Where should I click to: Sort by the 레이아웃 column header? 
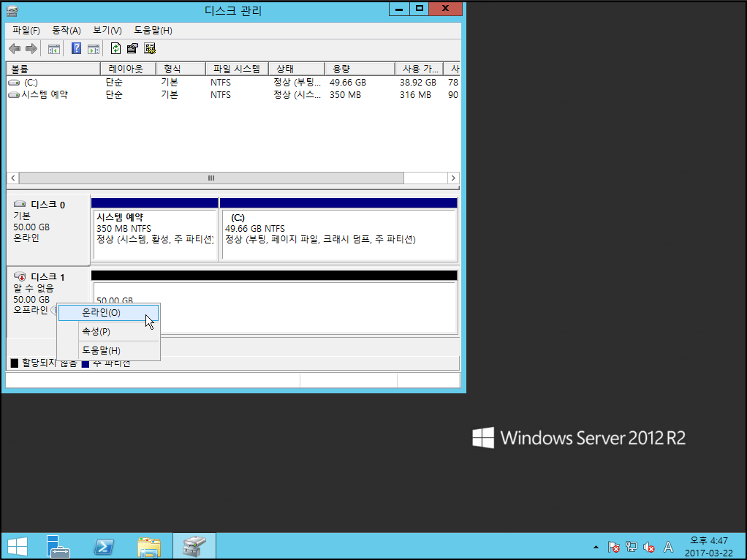click(x=128, y=69)
